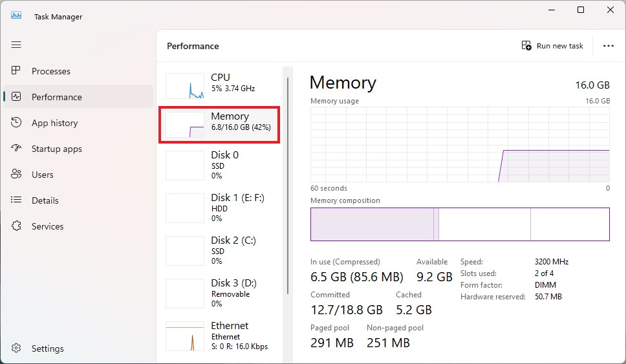Viewport: 626px width, 364px height.
Task: Click the Run new task button
Action: click(x=552, y=46)
